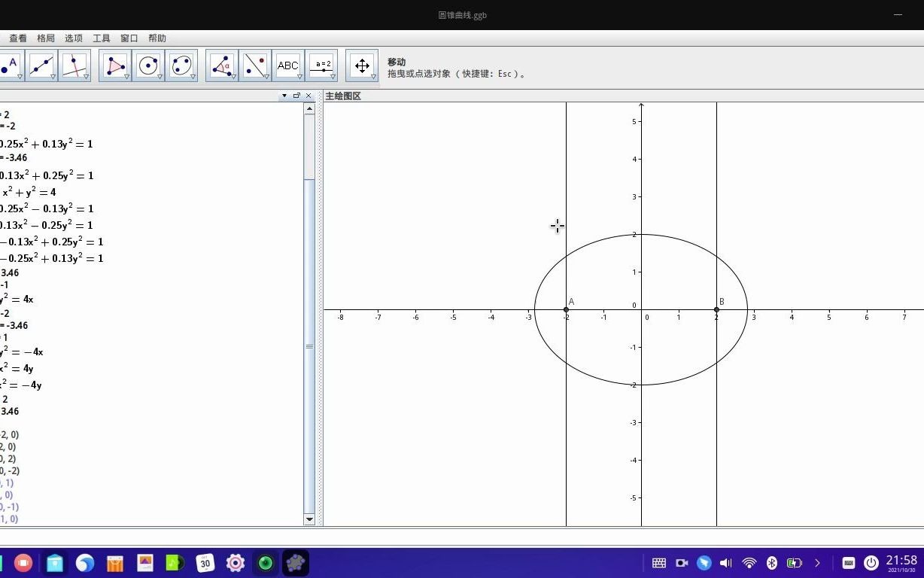Select the Reflect Object tool
The height and width of the screenshot is (578, 924).
pos(255,65)
